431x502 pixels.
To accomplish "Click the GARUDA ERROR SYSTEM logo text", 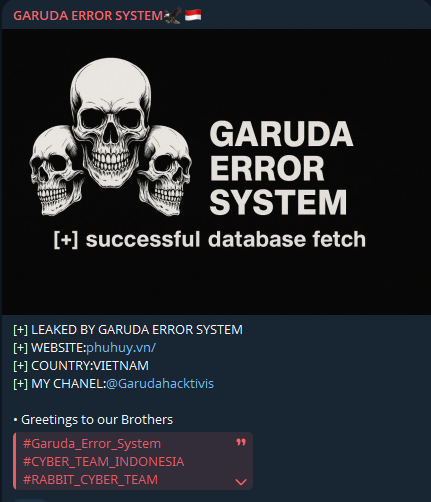I will pyautogui.click(x=281, y=168).
